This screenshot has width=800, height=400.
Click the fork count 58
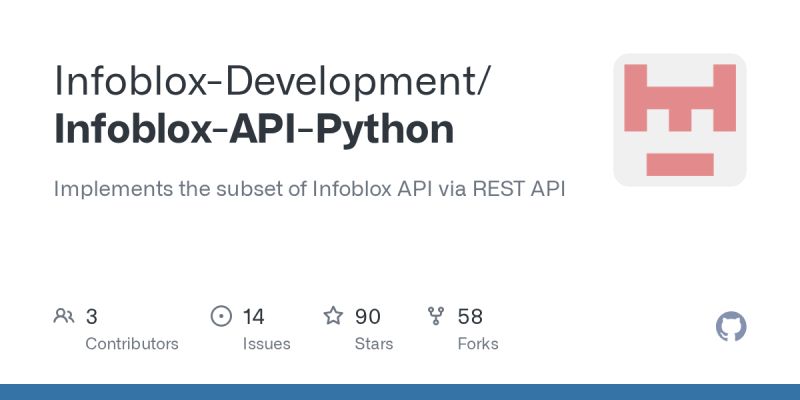(x=470, y=317)
